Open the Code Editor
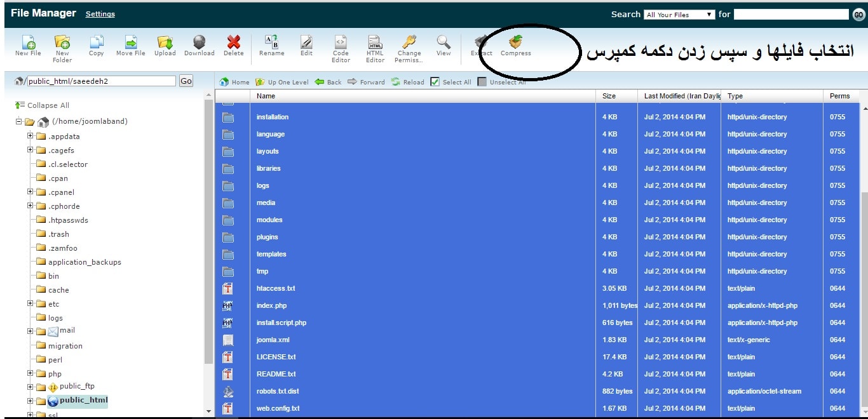Viewport: 868px width, 419px height. coord(341,44)
